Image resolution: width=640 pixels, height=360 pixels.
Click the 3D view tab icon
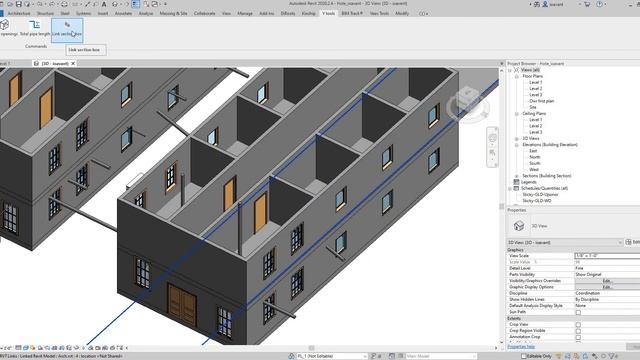(x=36, y=63)
